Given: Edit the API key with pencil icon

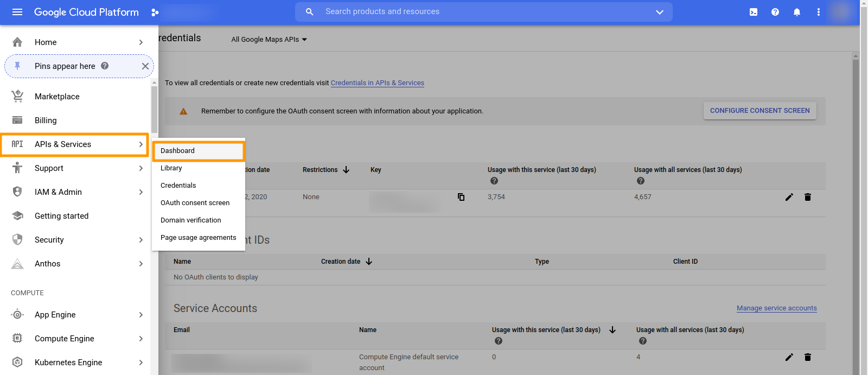Looking at the screenshot, I should tap(789, 197).
